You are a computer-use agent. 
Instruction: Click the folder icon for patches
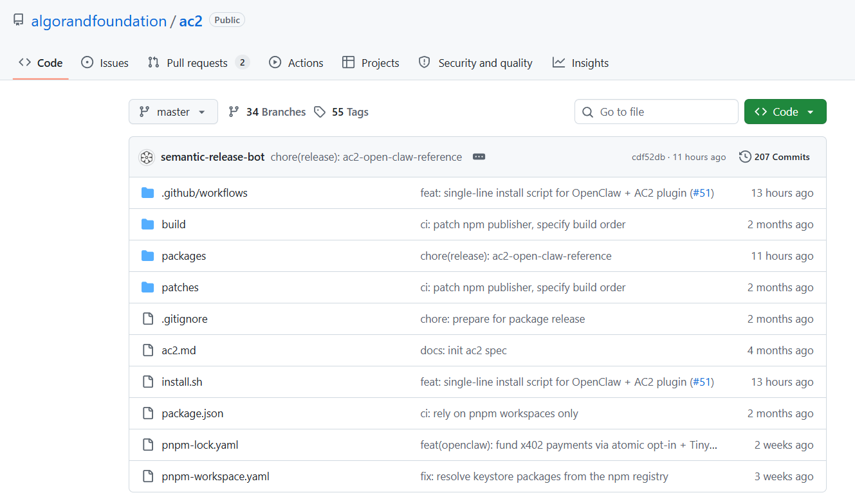tap(148, 287)
